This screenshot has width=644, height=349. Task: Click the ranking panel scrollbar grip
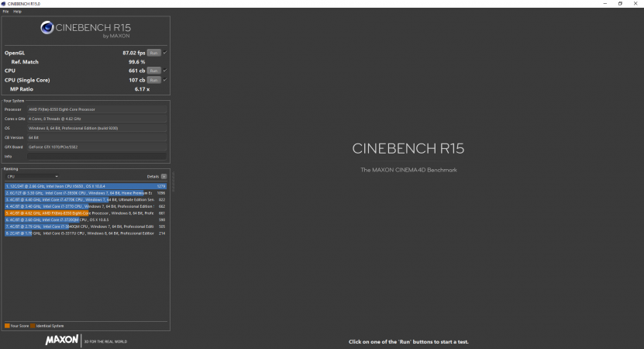point(173,181)
